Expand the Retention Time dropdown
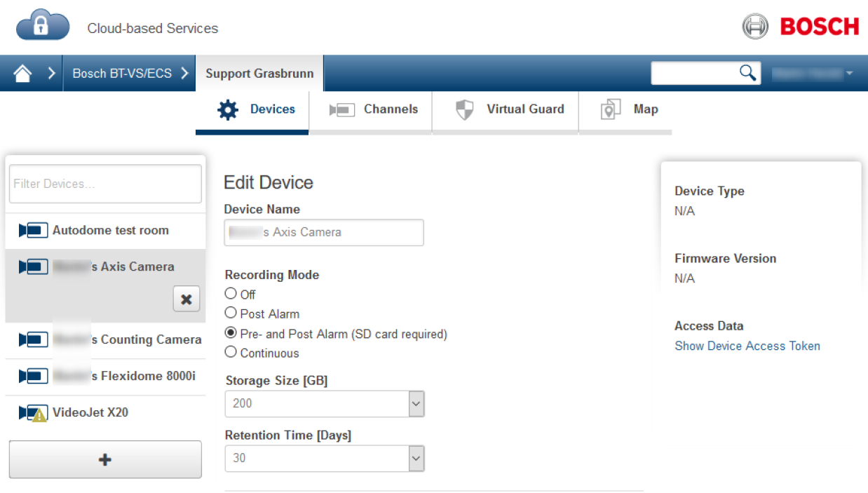Screen dimensions: 868x493 (x=416, y=459)
